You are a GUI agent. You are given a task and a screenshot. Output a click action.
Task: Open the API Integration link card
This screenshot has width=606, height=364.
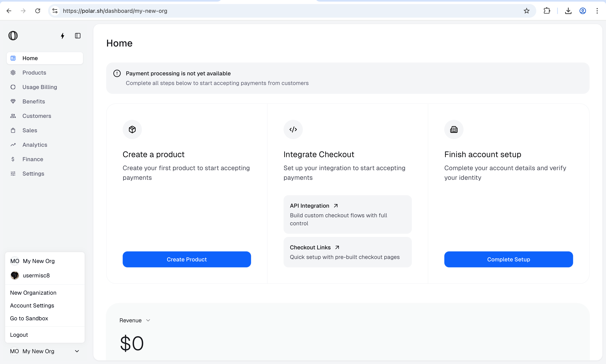(347, 214)
